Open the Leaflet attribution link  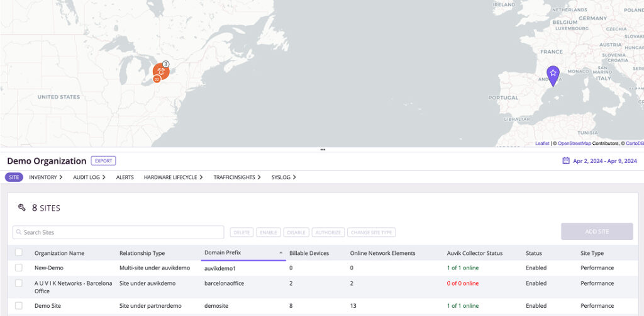542,144
